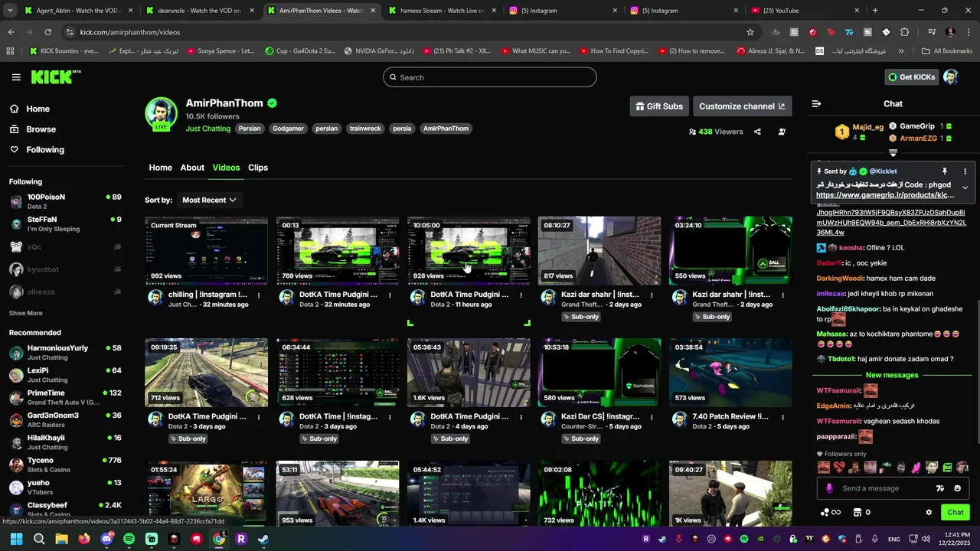This screenshot has width=980, height=551.
Task: Open Tyceno recommended channel
Action: pos(65,465)
